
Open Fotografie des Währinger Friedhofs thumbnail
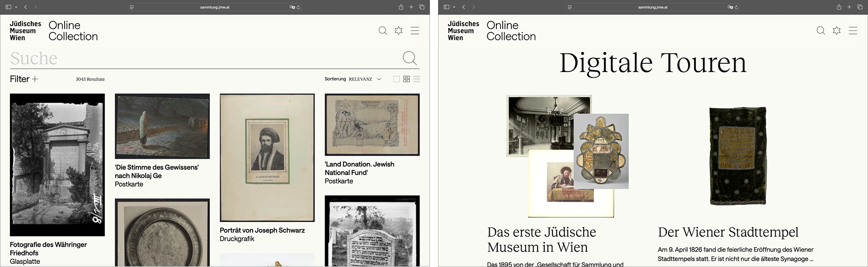coord(57,165)
